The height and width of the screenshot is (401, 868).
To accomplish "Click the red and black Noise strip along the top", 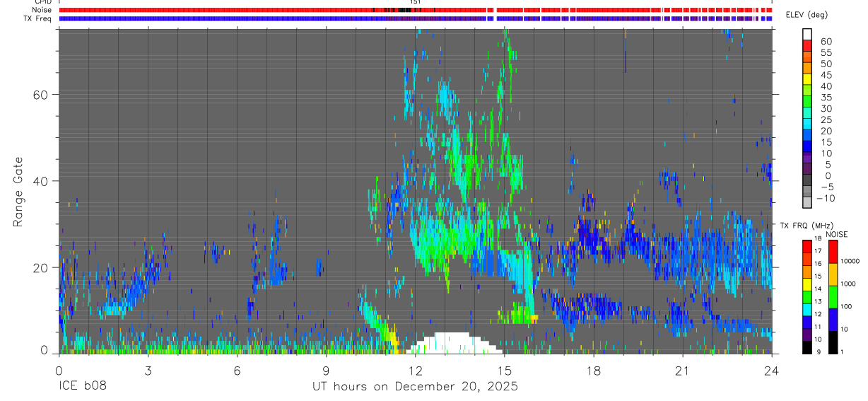I will coord(417,11).
